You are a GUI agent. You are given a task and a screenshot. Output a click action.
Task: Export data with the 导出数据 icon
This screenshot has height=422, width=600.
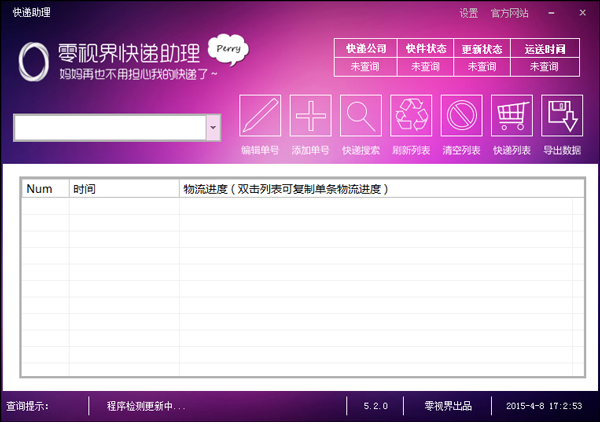point(562,115)
